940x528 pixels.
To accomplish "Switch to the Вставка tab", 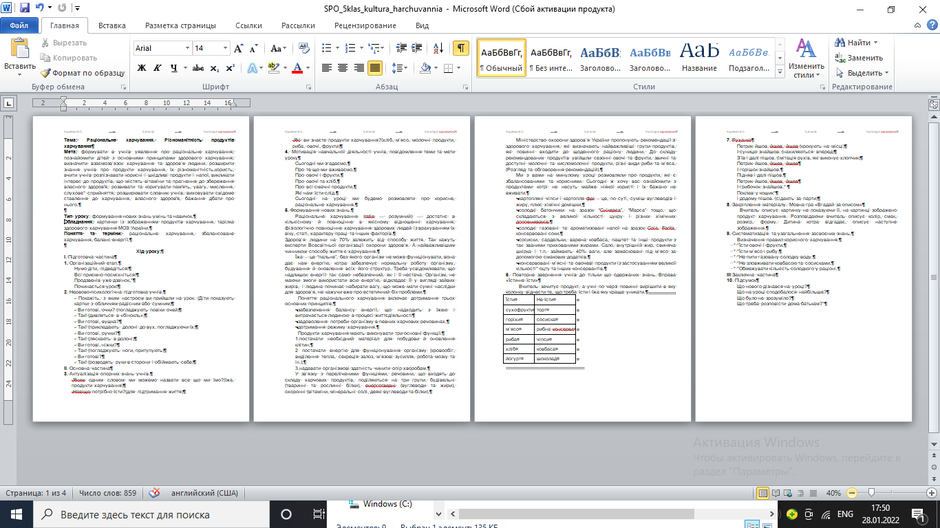I will pos(112,26).
